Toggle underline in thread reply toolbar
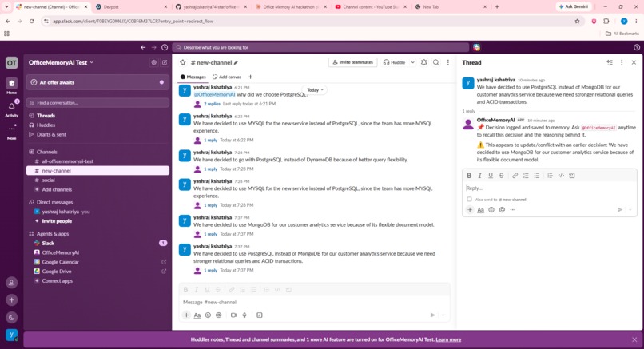Image resolution: width=644 pixels, height=349 pixels. tap(491, 176)
